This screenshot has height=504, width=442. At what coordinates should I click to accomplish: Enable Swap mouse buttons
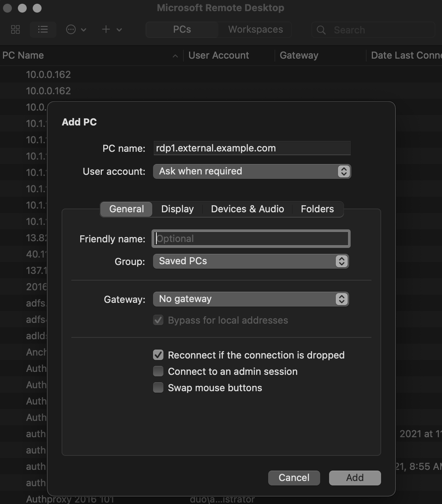[158, 387]
